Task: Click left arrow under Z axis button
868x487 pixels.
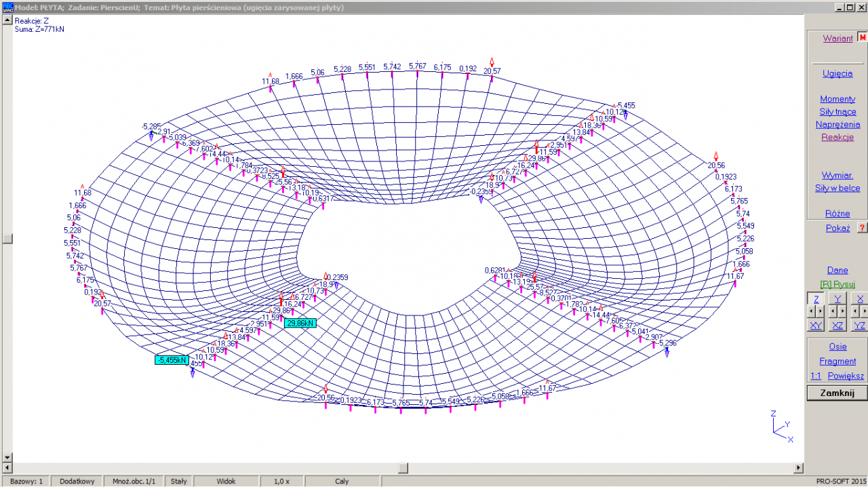Action: click(811, 311)
